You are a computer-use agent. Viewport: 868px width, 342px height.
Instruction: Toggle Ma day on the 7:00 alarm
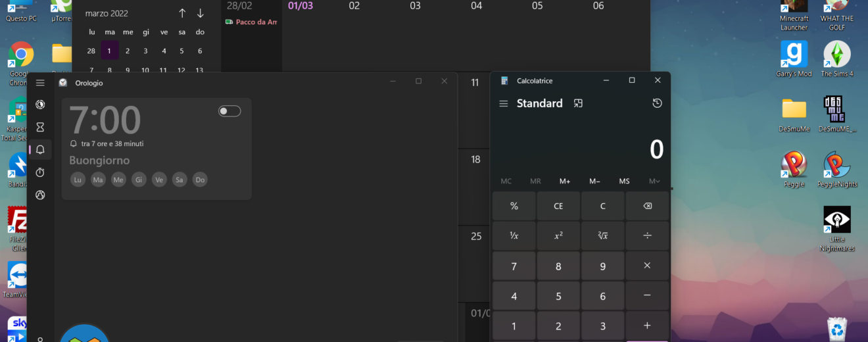[x=98, y=180]
